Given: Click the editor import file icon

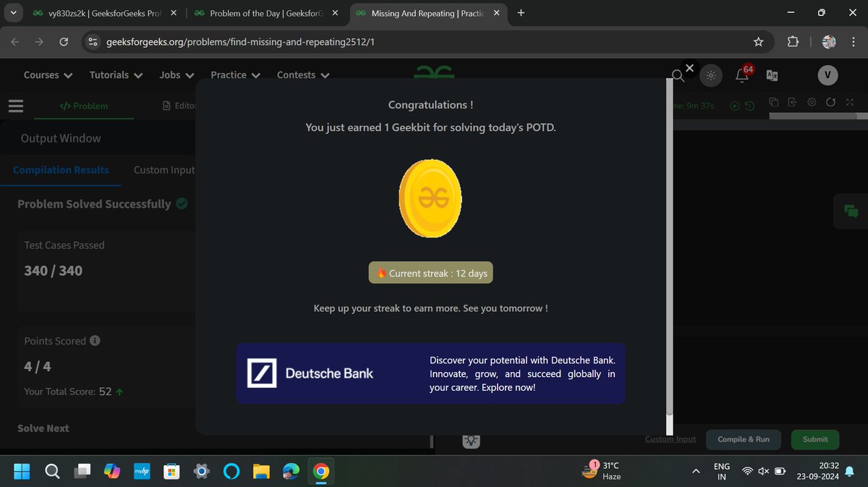Looking at the screenshot, I should (x=792, y=102).
